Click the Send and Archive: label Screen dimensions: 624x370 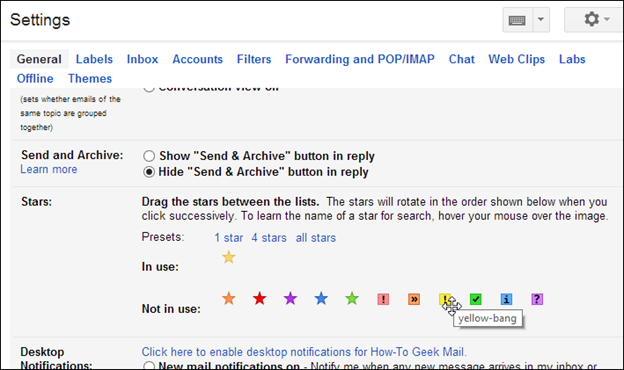[x=72, y=155]
